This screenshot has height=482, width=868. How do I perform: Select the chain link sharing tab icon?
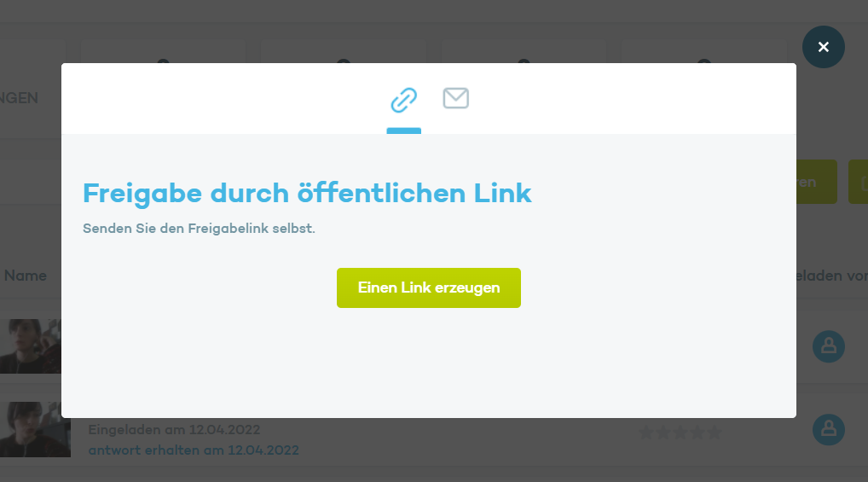pos(403,100)
